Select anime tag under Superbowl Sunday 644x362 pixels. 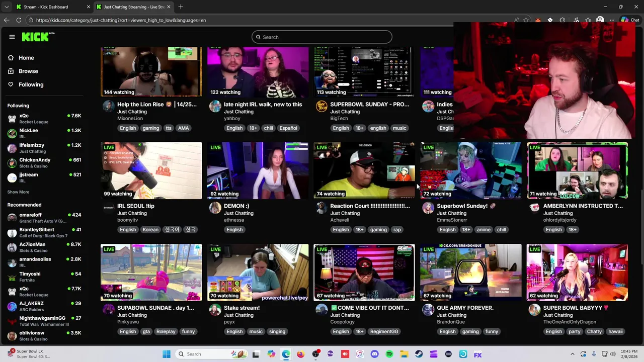484,230
